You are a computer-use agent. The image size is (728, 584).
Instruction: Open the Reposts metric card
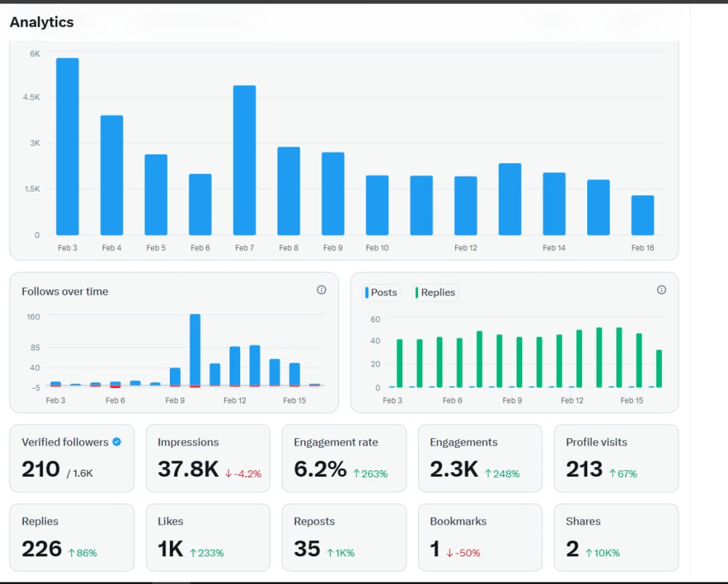(x=344, y=538)
